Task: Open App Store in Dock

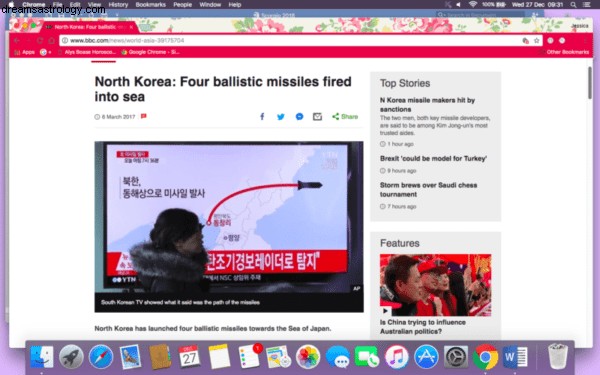Action: [426, 357]
